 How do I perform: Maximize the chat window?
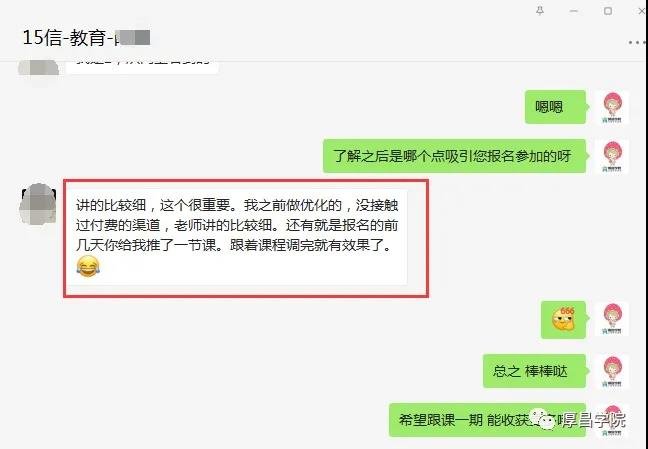pos(608,11)
